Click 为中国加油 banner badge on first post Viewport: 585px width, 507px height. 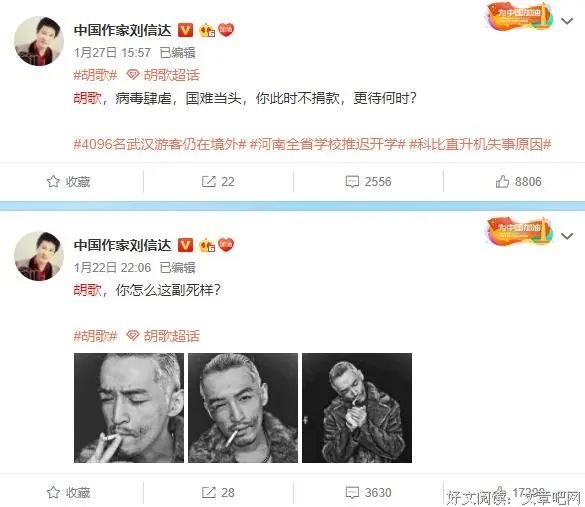[519, 17]
